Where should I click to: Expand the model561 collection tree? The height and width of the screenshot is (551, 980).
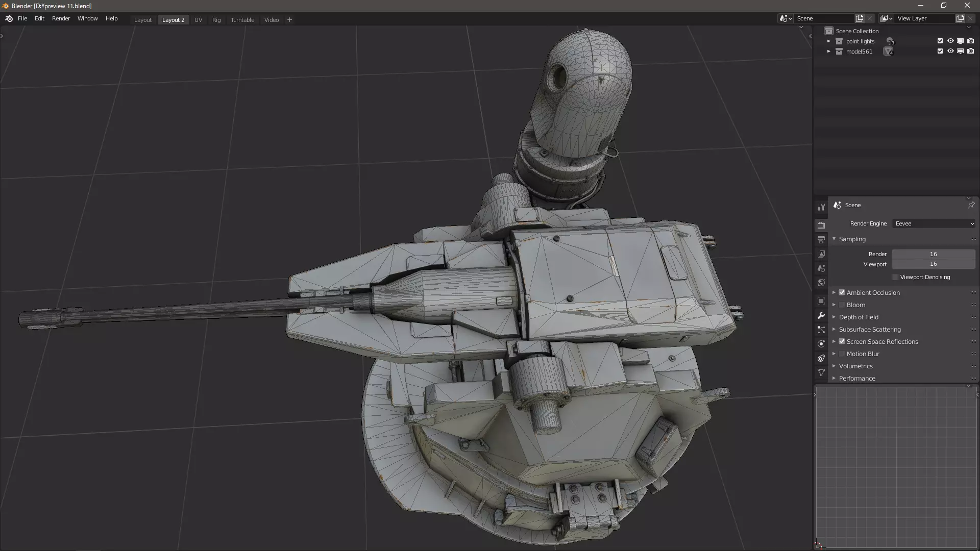829,52
